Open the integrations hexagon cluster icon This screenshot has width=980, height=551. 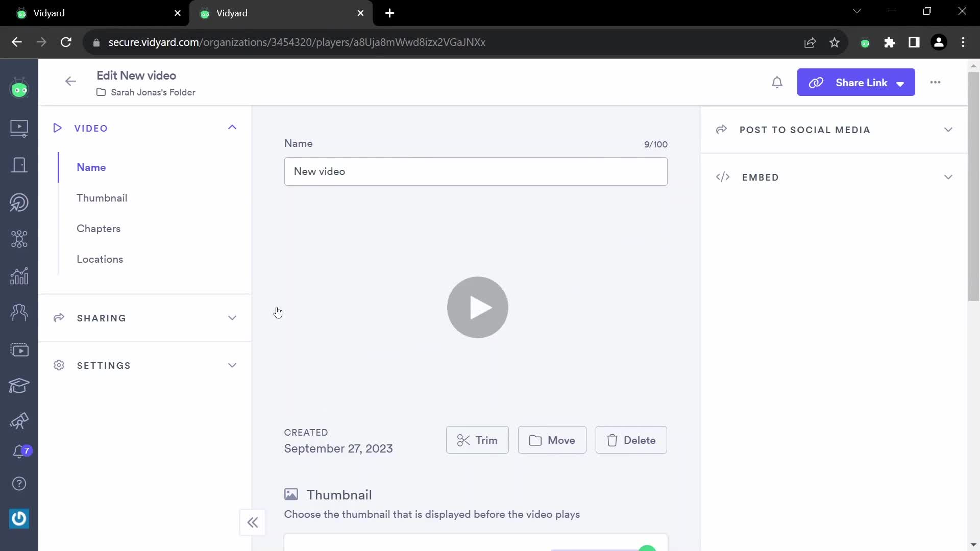19,239
